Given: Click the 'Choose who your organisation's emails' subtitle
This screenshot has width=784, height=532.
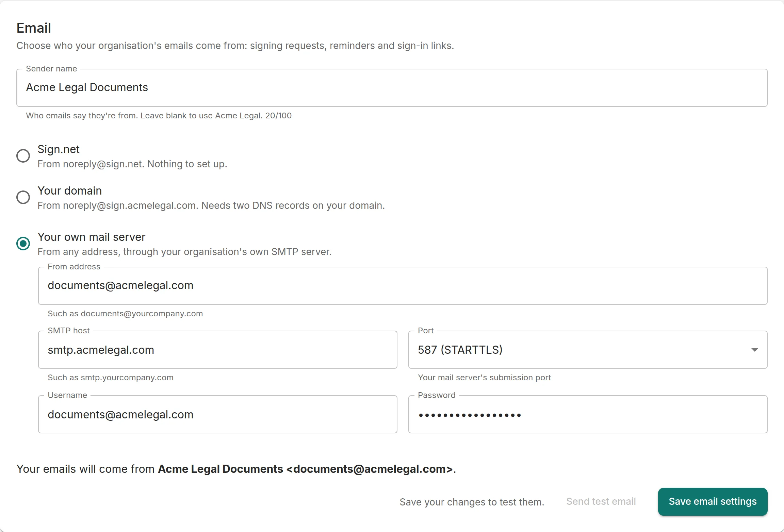Looking at the screenshot, I should click(x=235, y=46).
